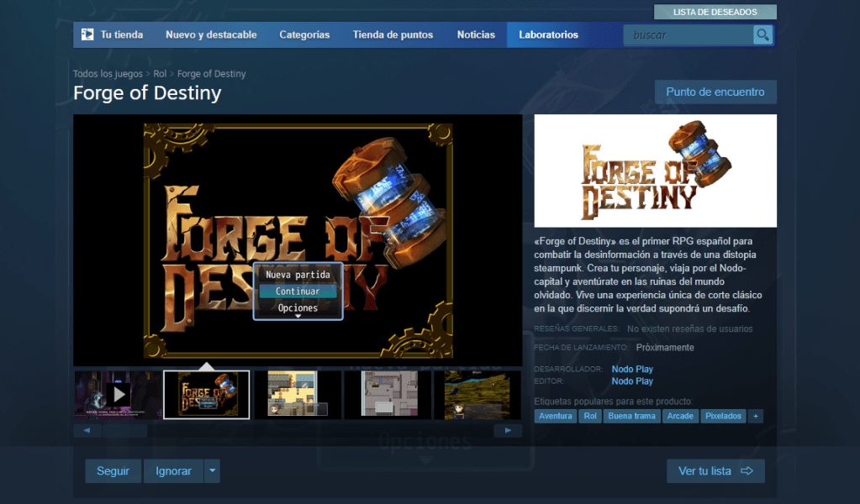Open Punto de encuentro hub

[x=715, y=92]
